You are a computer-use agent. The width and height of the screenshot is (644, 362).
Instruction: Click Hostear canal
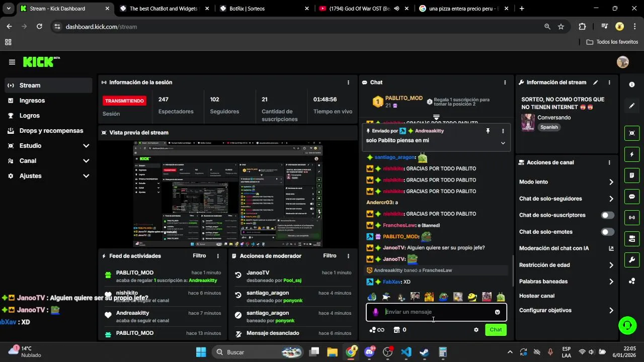tap(537, 296)
